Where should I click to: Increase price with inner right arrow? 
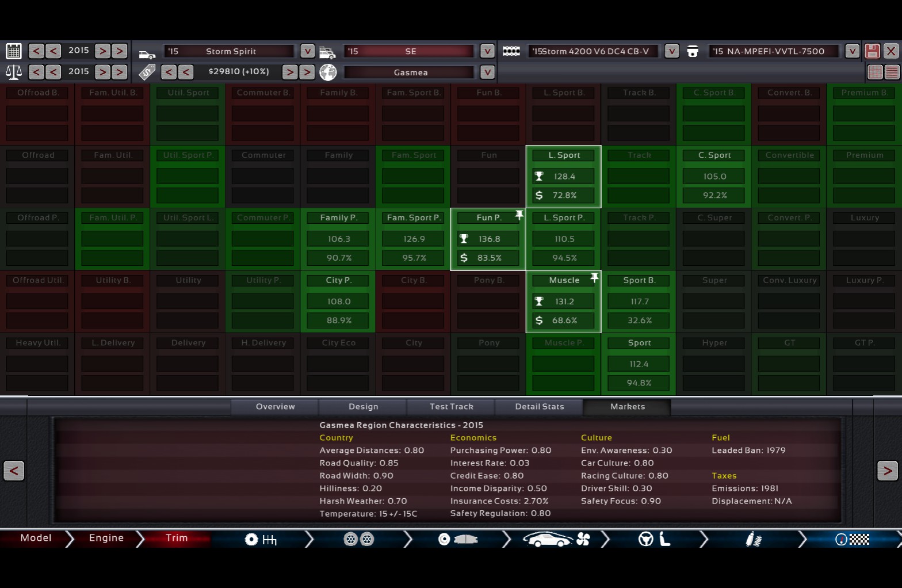(290, 72)
